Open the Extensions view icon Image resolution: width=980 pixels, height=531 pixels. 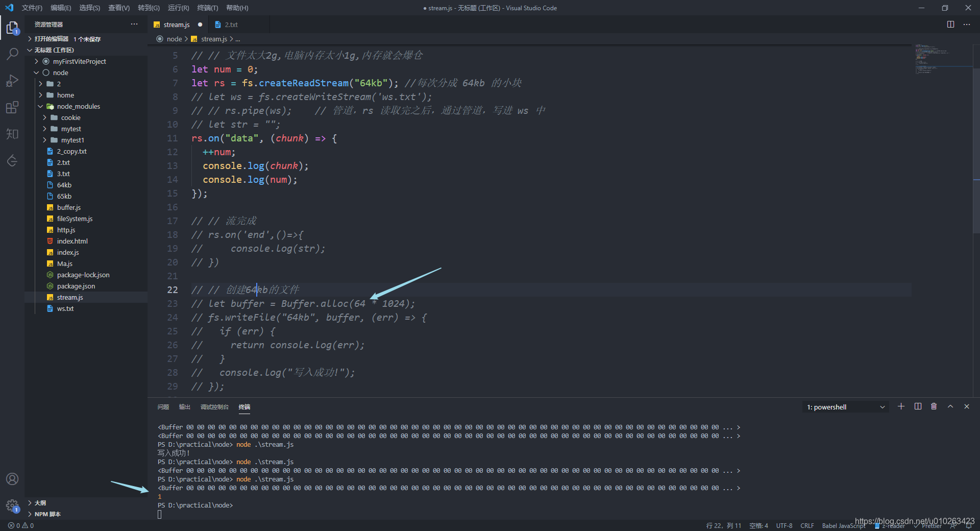12,107
